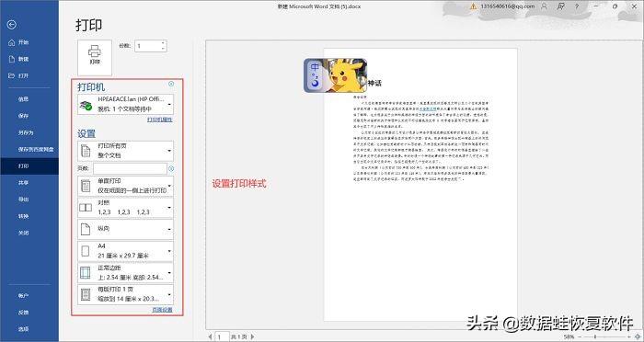This screenshot has width=644, height=342.
Task: Click the A4 paper size icon
Action: click(x=86, y=251)
